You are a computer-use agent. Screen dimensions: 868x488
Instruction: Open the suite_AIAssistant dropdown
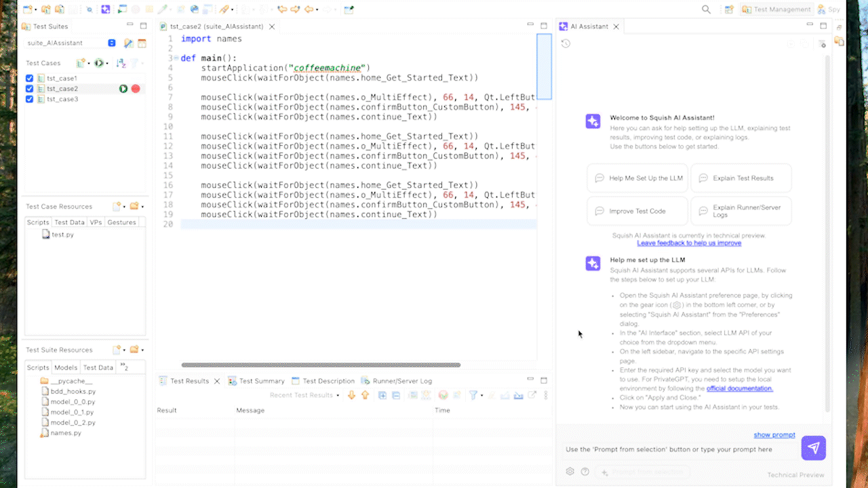click(112, 43)
